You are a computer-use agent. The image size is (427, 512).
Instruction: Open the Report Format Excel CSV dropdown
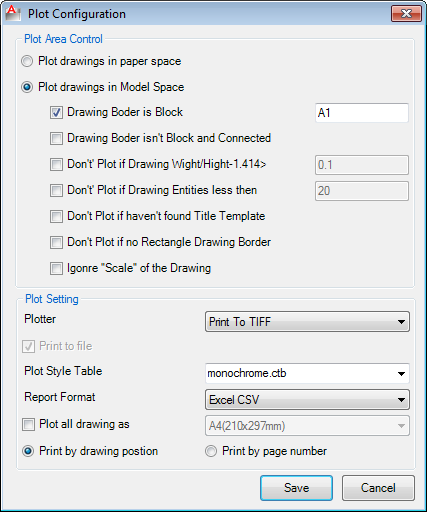pyautogui.click(x=307, y=400)
